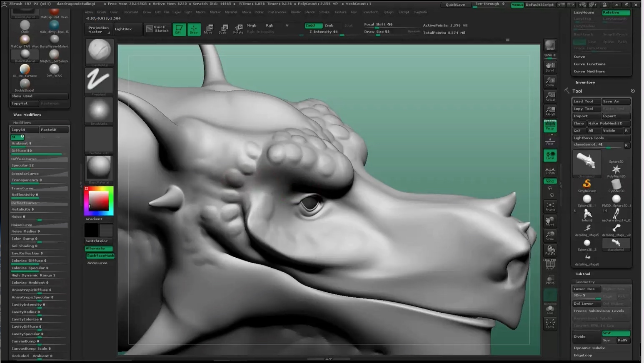Toggle XYZ rotation mode
Image resolution: width=644 pixels, height=363 pixels.
pos(550,181)
